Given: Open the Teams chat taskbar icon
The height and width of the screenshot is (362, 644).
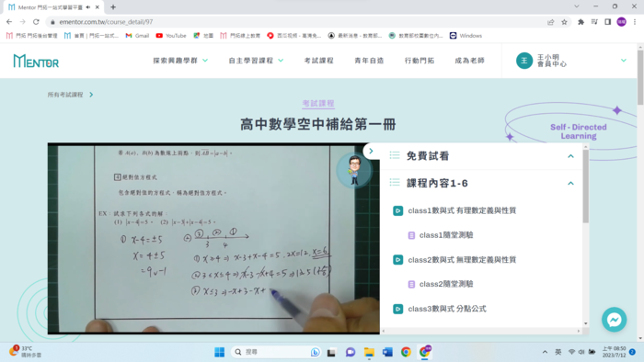Looking at the screenshot, I should point(351,352).
